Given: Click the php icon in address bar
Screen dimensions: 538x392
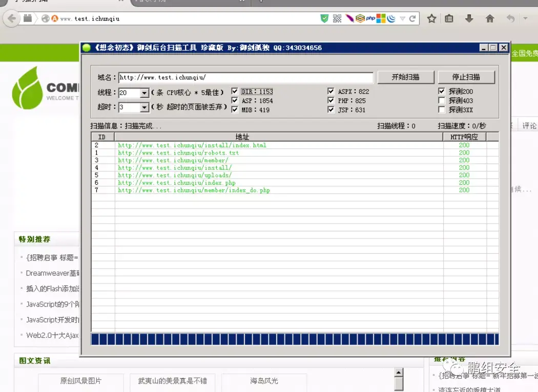Looking at the screenshot, I should pyautogui.click(x=370, y=18).
